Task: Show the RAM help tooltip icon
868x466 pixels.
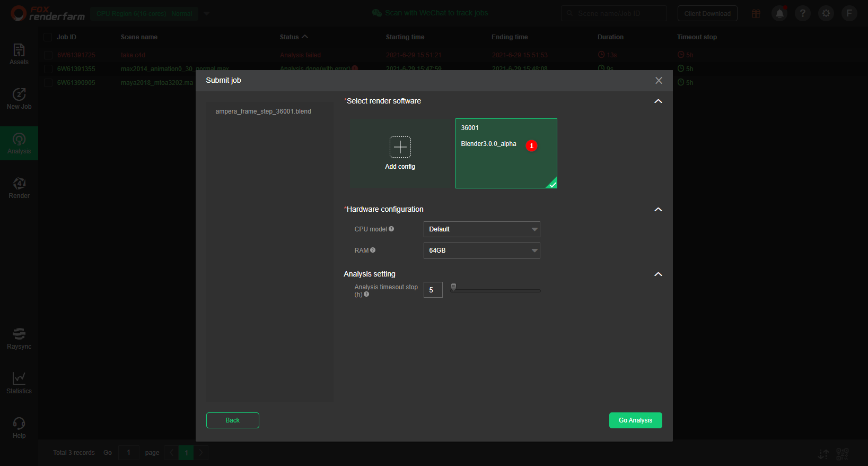Action: pos(373,250)
